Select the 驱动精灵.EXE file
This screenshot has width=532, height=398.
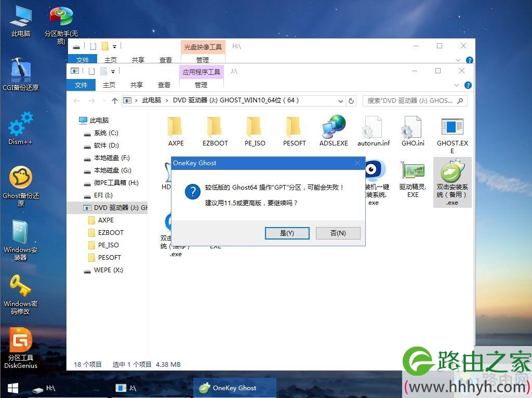click(413, 179)
